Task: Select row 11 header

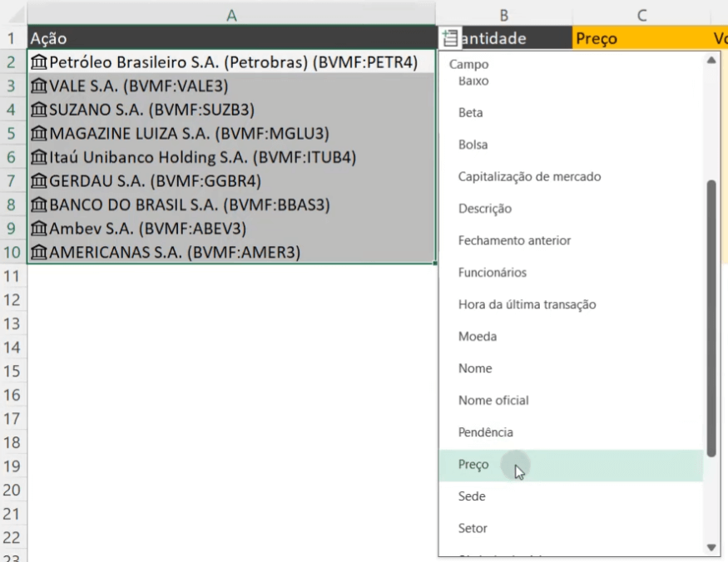Action: pos(13,276)
